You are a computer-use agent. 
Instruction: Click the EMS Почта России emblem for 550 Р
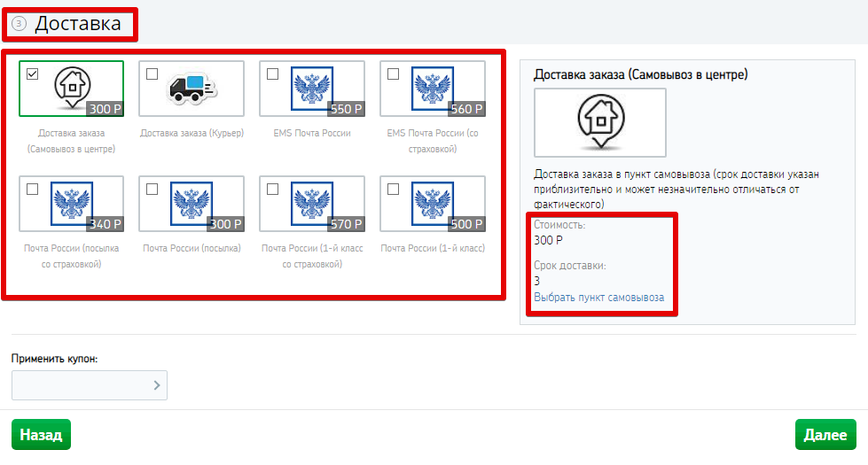[312, 88]
